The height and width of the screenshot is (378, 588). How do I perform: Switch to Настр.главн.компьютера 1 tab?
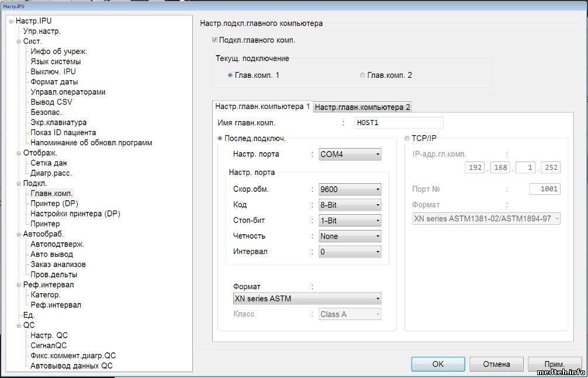(x=262, y=106)
